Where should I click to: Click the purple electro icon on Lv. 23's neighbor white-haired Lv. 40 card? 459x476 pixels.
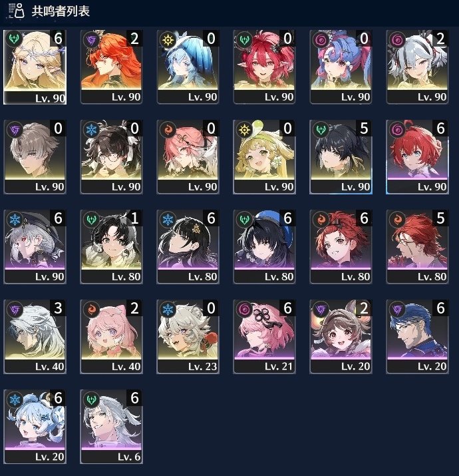(x=15, y=310)
